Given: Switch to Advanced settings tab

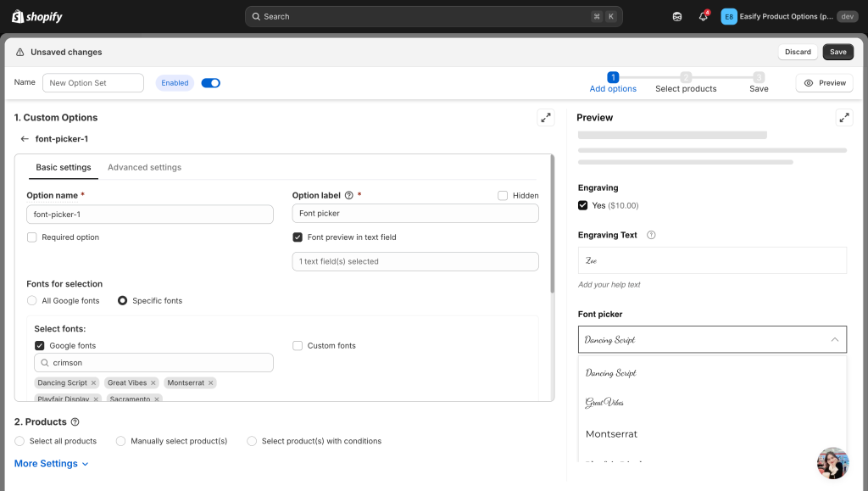Looking at the screenshot, I should coord(144,168).
